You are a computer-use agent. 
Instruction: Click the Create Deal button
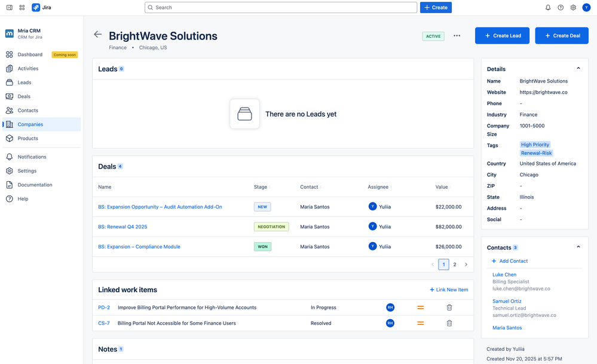(x=561, y=35)
